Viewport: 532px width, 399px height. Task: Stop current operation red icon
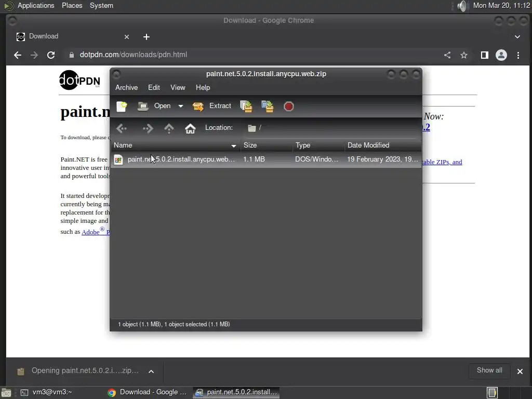pos(288,107)
